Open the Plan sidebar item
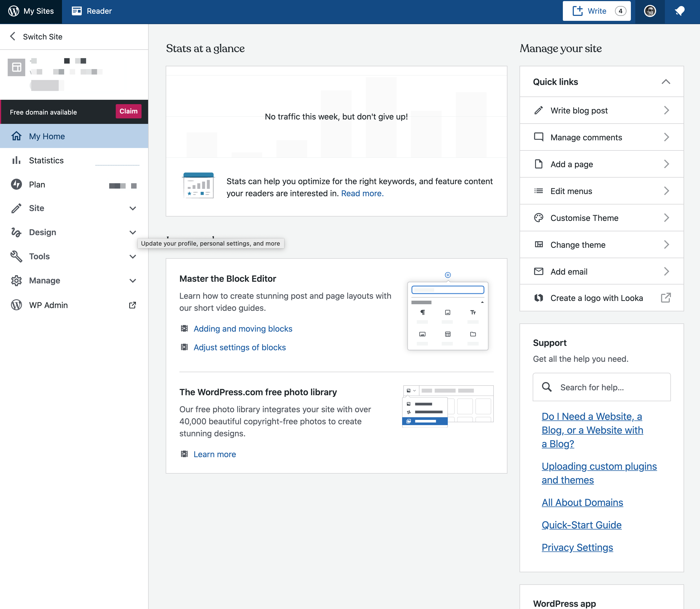Viewport: 700px width, 609px height. (x=74, y=184)
